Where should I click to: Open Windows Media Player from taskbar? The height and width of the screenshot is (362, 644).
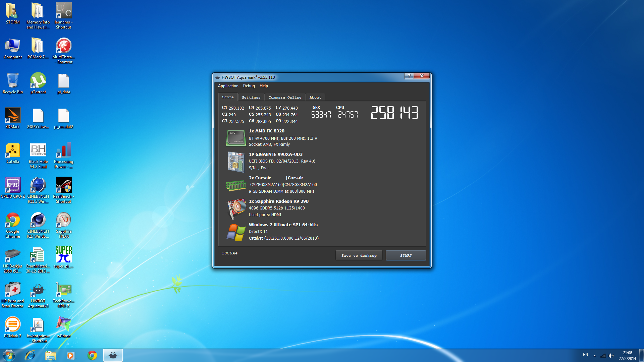[71, 355]
